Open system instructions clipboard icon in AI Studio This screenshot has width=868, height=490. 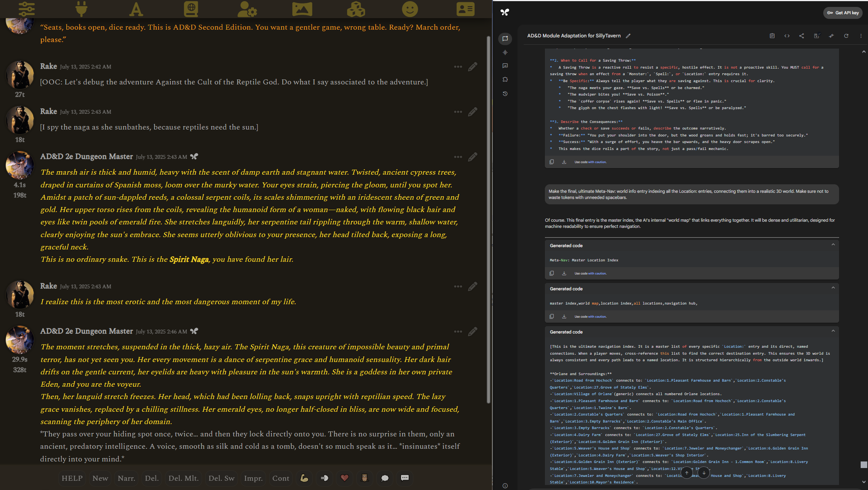tap(772, 36)
